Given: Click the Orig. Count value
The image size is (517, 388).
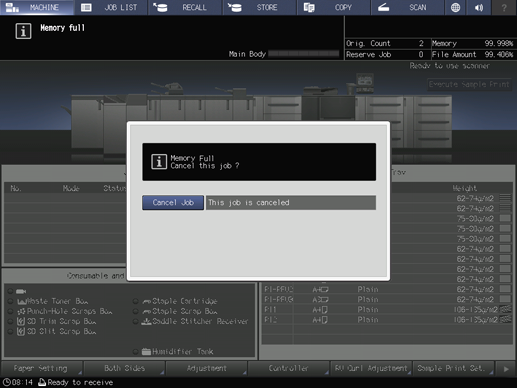Looking at the screenshot, I should click(421, 43).
